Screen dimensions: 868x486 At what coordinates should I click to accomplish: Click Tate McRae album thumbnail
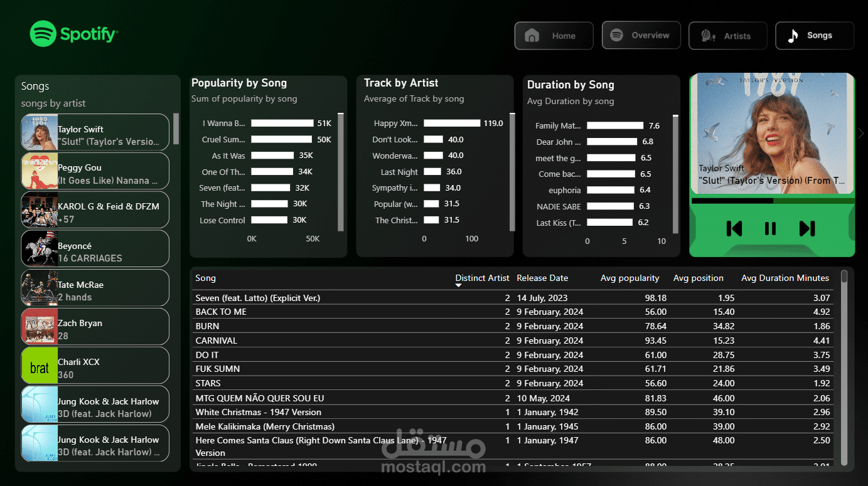coord(40,288)
